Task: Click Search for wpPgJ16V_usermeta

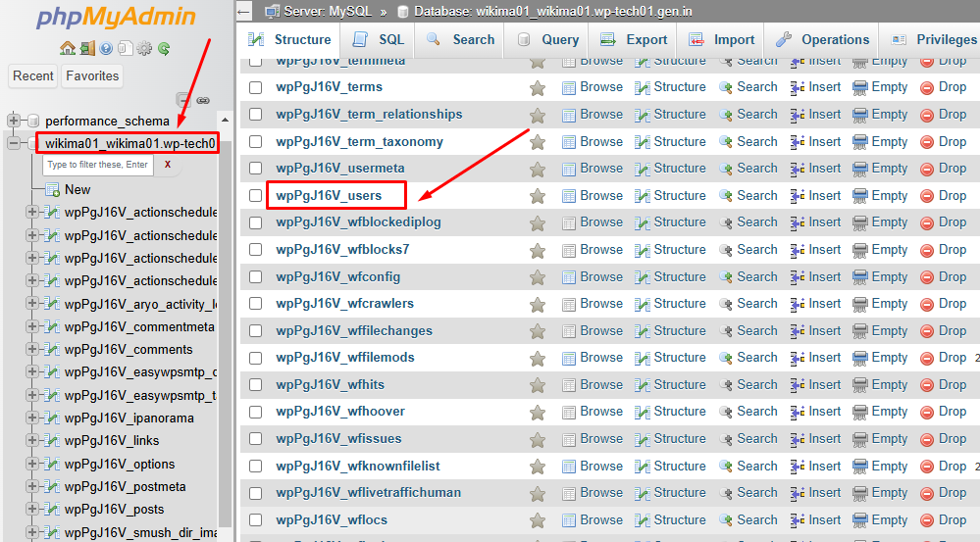Action: tap(748, 169)
